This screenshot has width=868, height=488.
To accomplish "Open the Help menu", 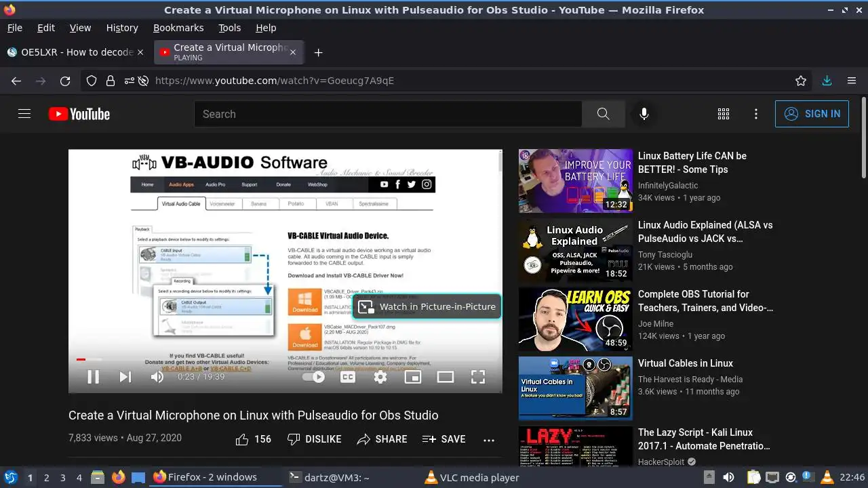I will [266, 28].
